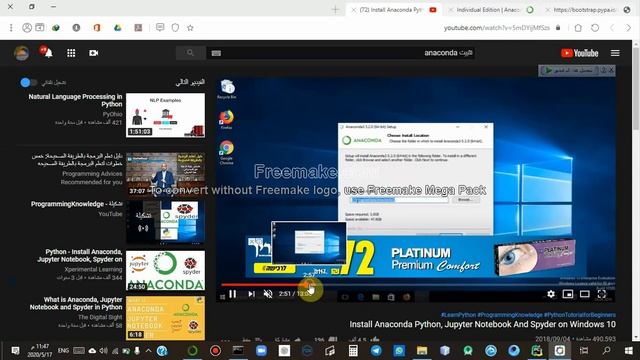640x360 pixels.
Task: View site info via the padlock icon
Action: [x=558, y=28]
